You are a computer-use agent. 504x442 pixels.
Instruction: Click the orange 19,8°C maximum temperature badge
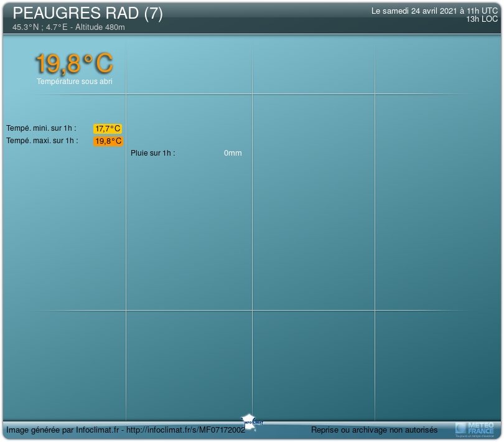coord(108,141)
